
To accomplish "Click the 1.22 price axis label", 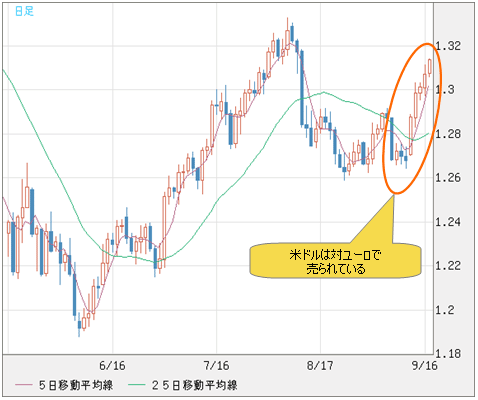I will point(448,266).
